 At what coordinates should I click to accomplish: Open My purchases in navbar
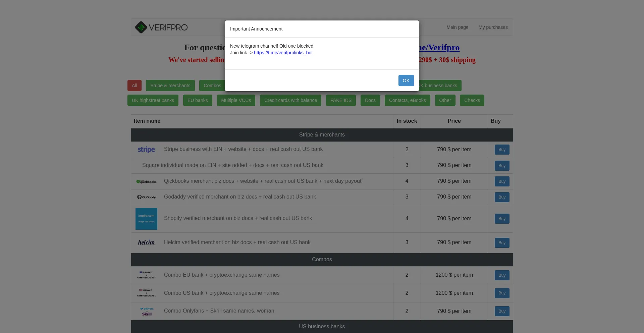point(493,27)
